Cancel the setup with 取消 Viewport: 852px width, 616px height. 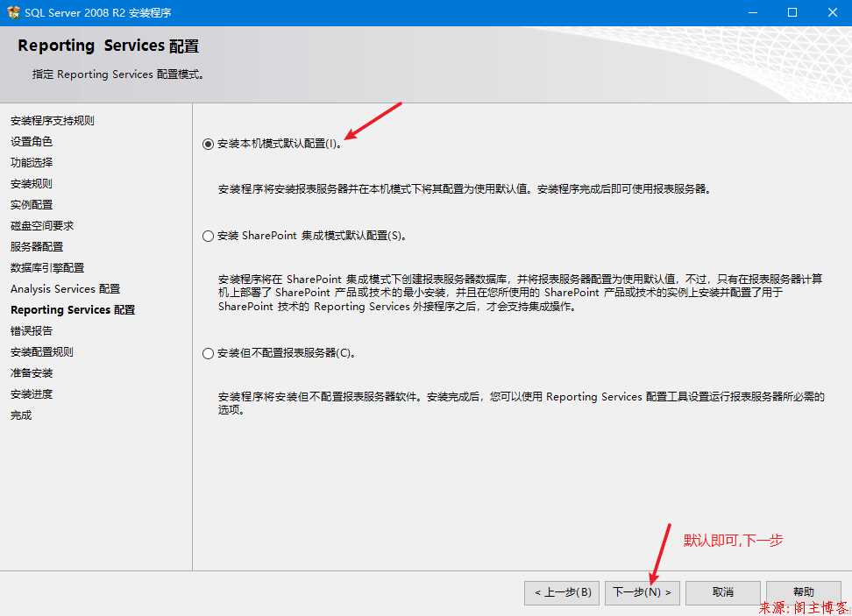pos(722,592)
